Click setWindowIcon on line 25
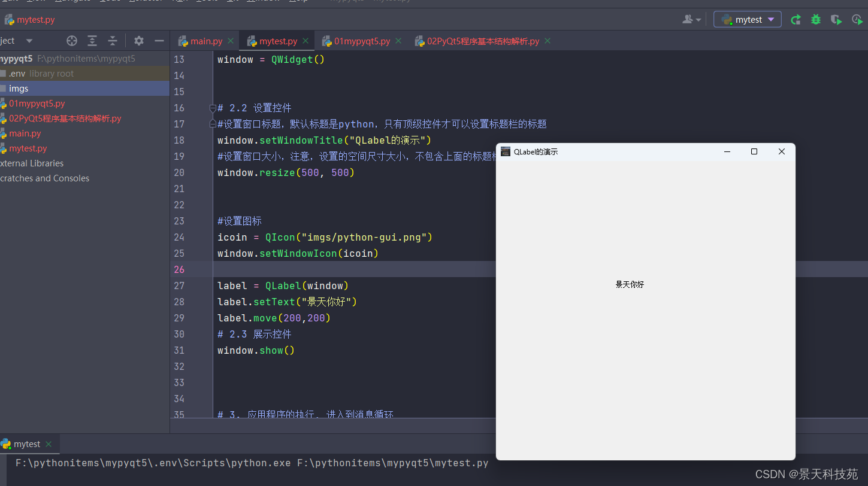 [x=298, y=253]
